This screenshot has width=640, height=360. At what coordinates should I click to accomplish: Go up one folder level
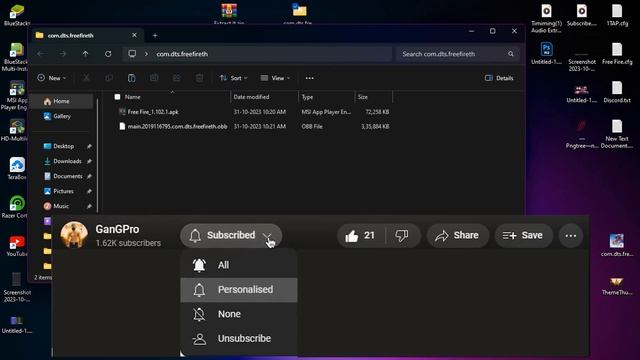pyautogui.click(x=85, y=54)
